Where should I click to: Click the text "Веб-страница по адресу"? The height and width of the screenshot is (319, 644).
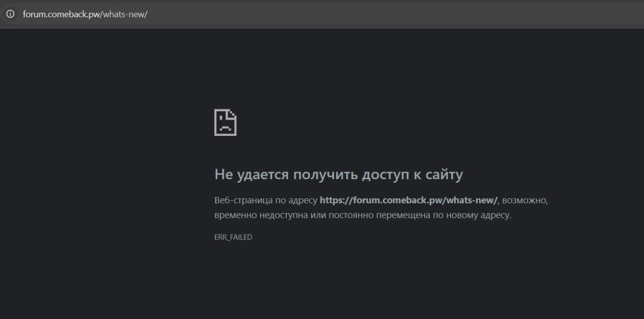click(266, 200)
